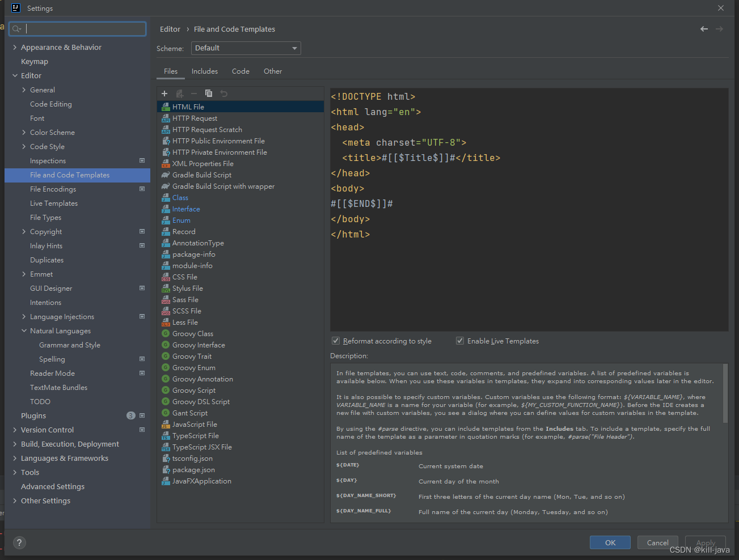The height and width of the screenshot is (560, 739).
Task: Click the Gant Script icon
Action: [166, 413]
